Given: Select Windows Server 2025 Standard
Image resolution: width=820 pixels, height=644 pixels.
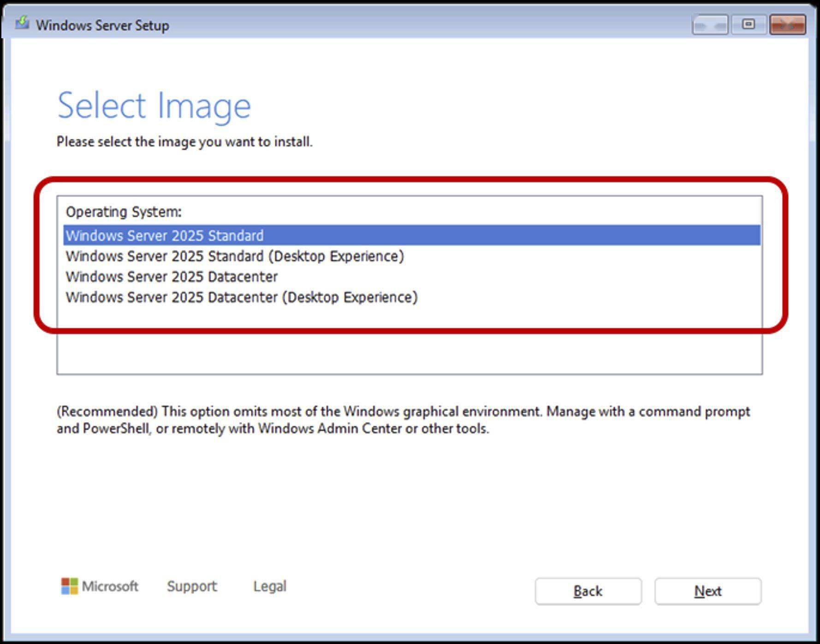Looking at the screenshot, I should click(411, 236).
